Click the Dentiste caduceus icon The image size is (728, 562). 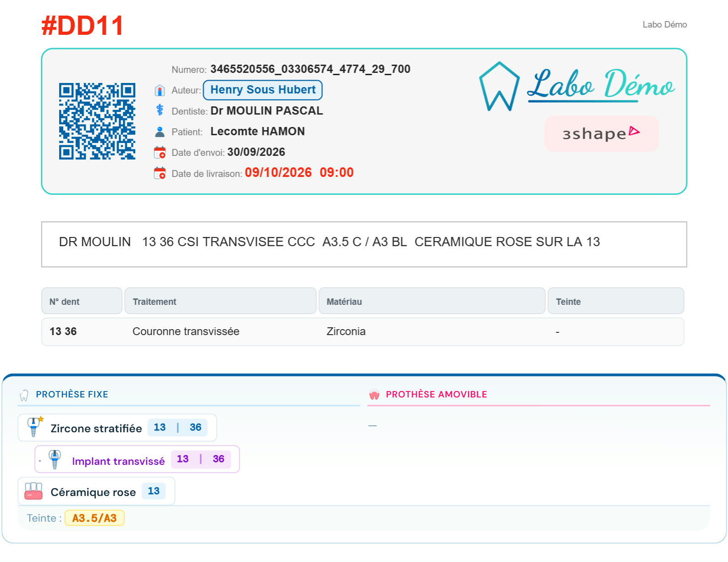coord(160,110)
